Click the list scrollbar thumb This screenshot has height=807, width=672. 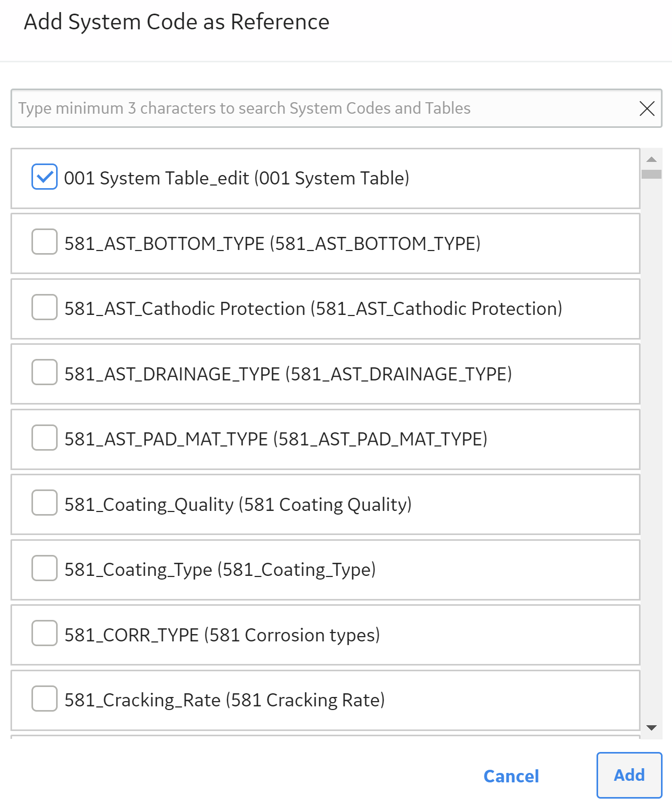[x=652, y=174]
